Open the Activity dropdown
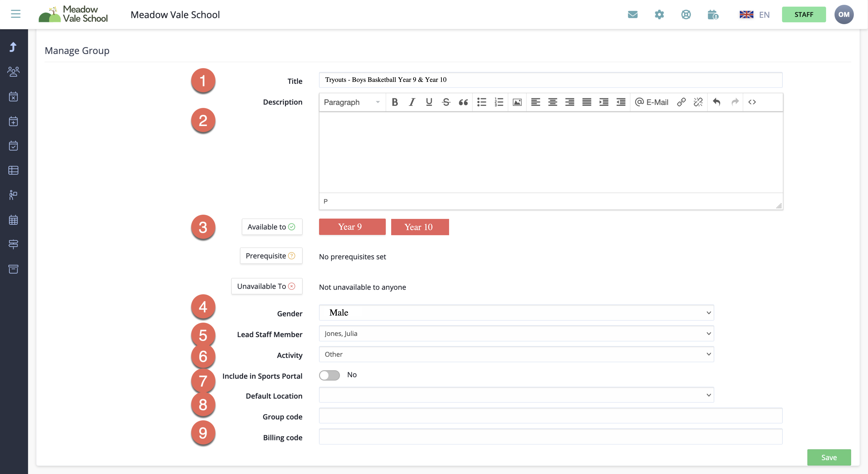This screenshot has width=868, height=474. pos(516,354)
